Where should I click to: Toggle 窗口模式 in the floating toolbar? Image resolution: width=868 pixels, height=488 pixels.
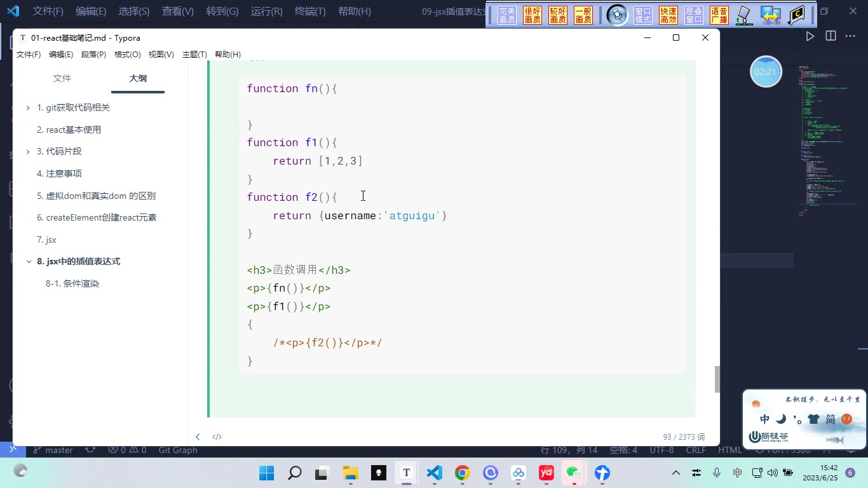tap(643, 15)
